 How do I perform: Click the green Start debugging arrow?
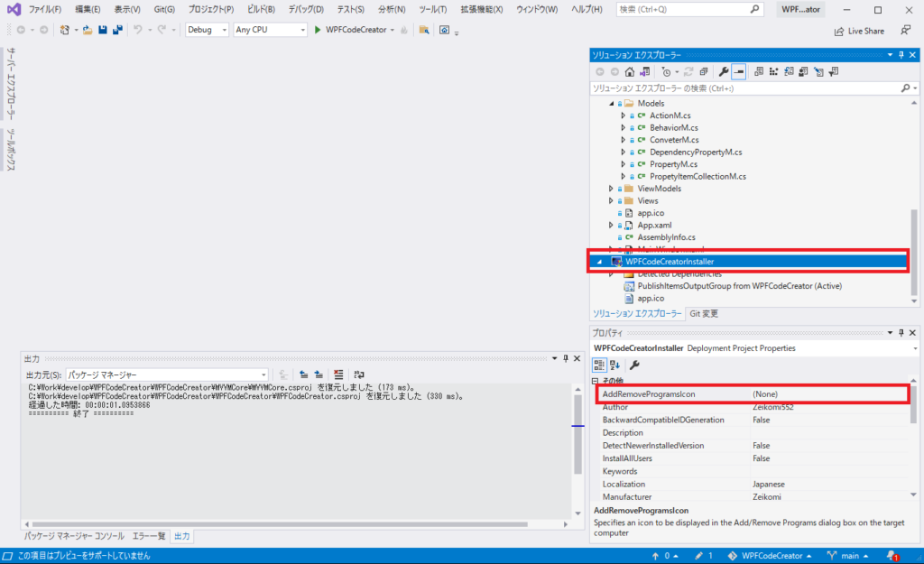pyautogui.click(x=318, y=30)
